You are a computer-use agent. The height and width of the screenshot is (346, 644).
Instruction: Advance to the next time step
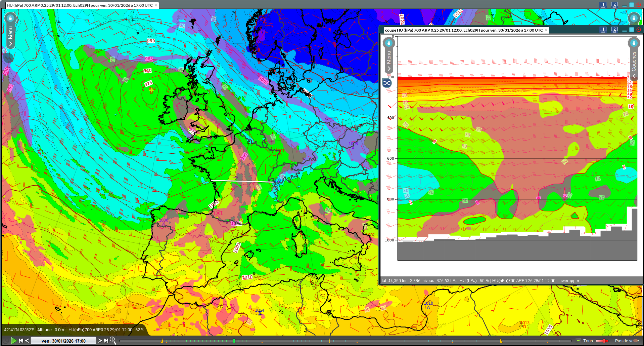100,341
